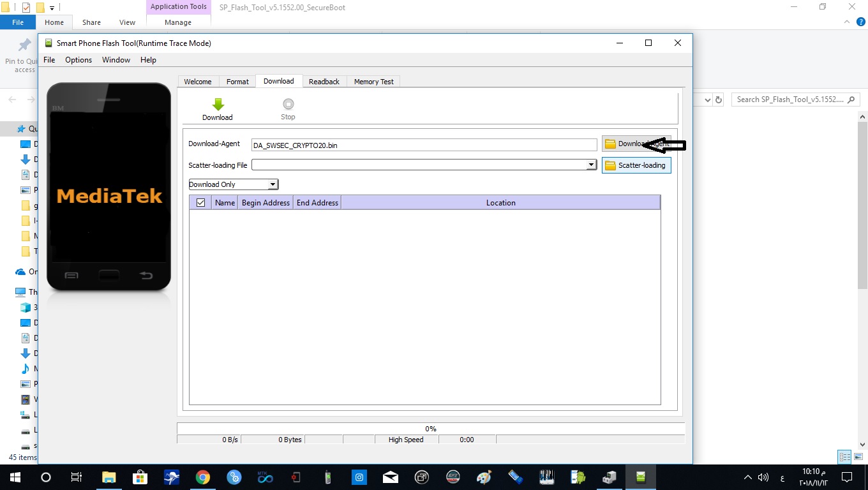
Task: Open the Scatter-loading File dropdown arrow
Action: (591, 165)
